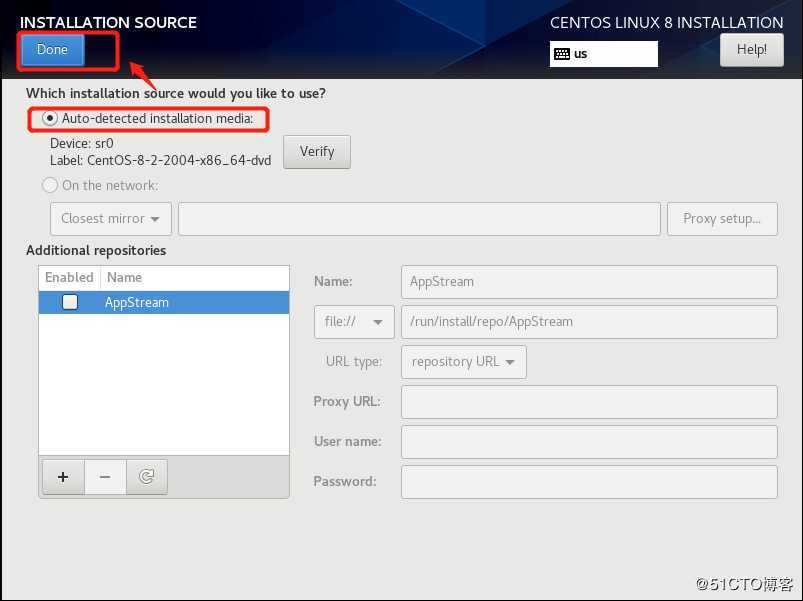This screenshot has width=803, height=601.
Task: Remove selected repository with minus icon
Action: point(105,477)
